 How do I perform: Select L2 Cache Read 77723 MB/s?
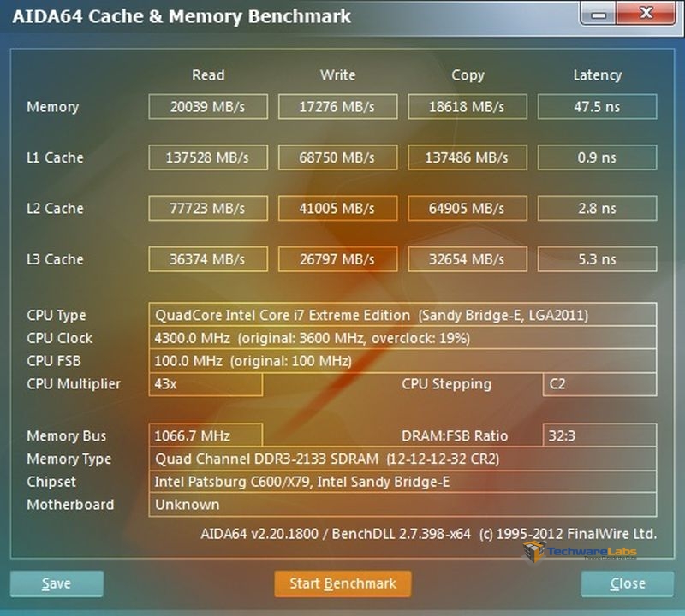pyautogui.click(x=208, y=208)
